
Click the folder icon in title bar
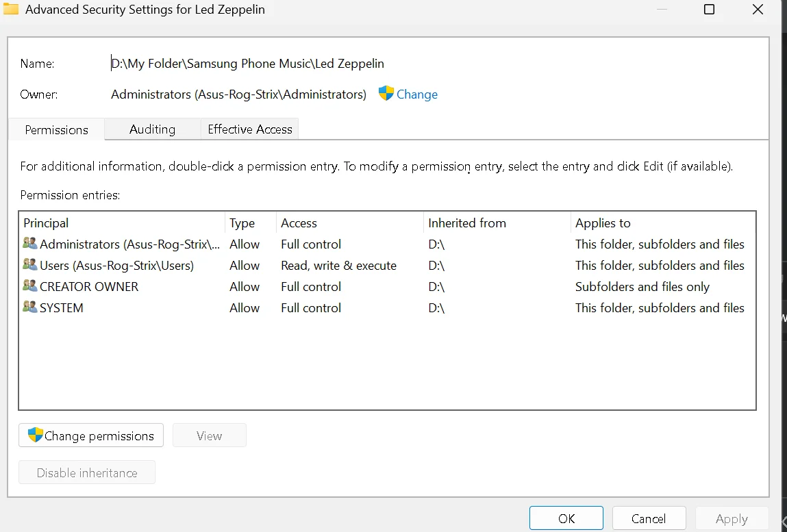tap(10, 9)
